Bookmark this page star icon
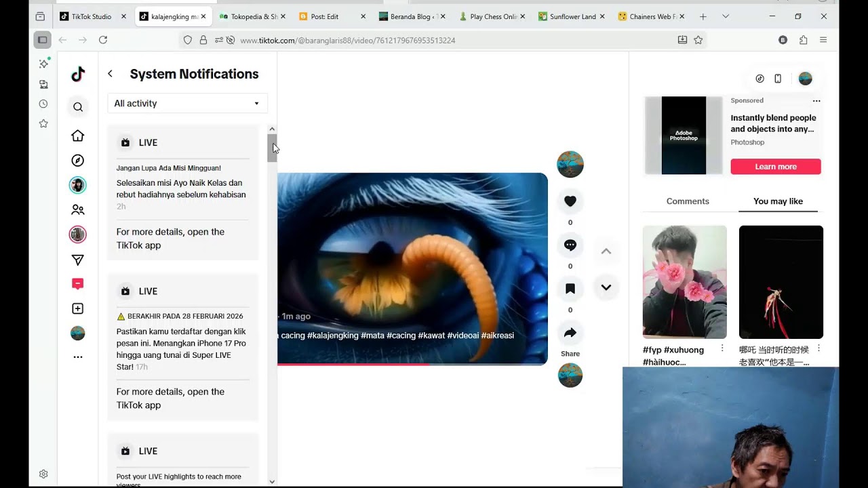The image size is (868, 488). pyautogui.click(x=698, y=40)
